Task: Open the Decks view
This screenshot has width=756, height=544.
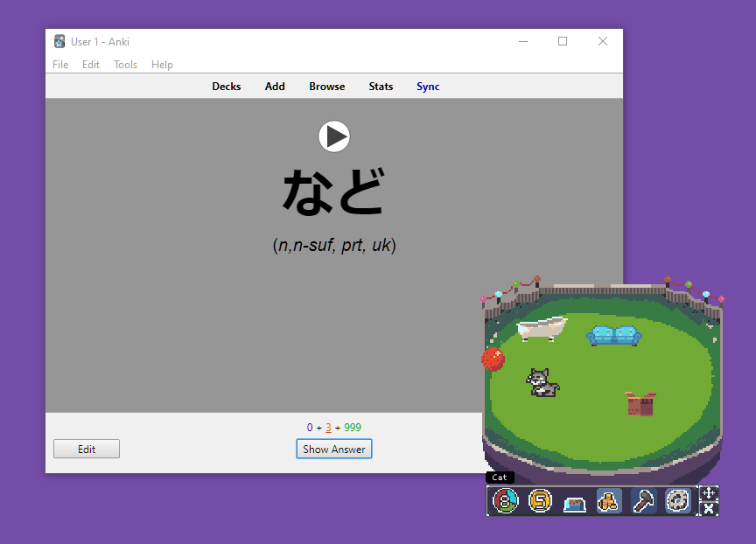Action: [227, 87]
